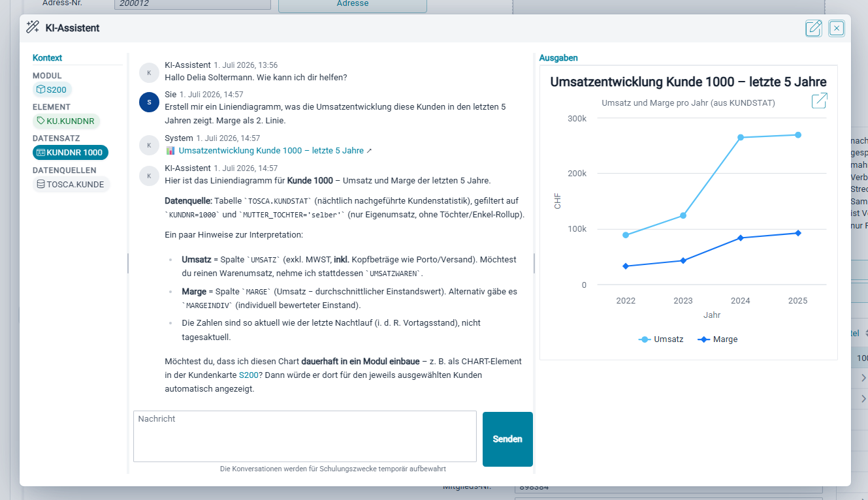The width and height of the screenshot is (868, 500).
Task: Click the Marge data point for 2023
Action: 683,260
